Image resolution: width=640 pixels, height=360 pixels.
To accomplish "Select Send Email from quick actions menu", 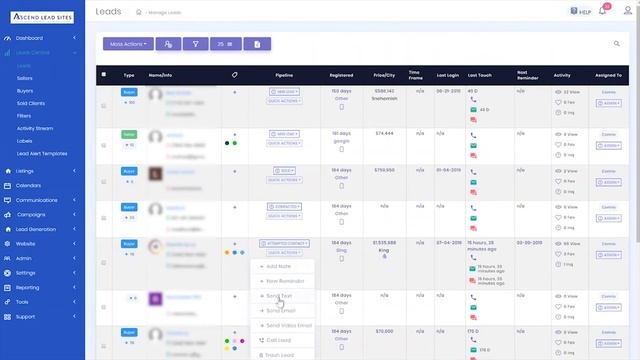I will click(x=281, y=311).
